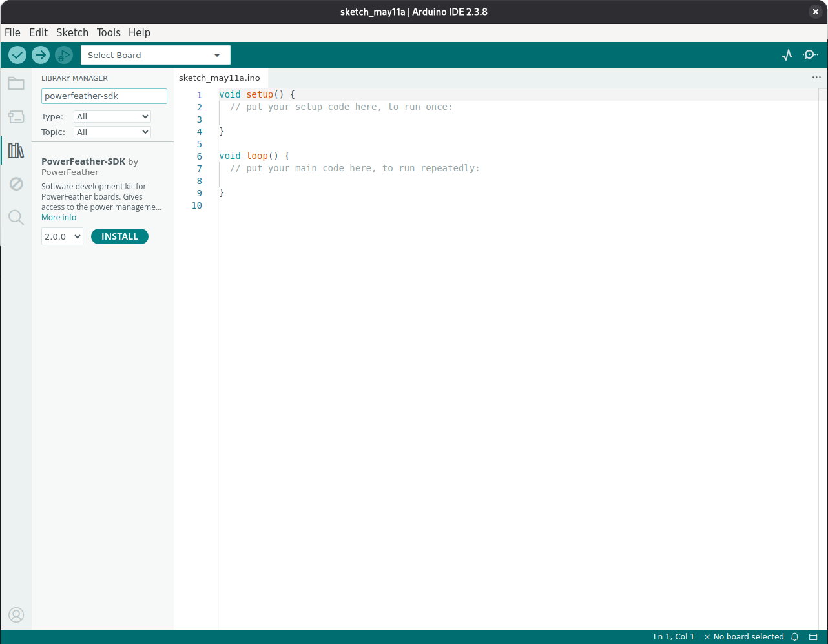Click the Upload arrow icon

click(x=41, y=55)
